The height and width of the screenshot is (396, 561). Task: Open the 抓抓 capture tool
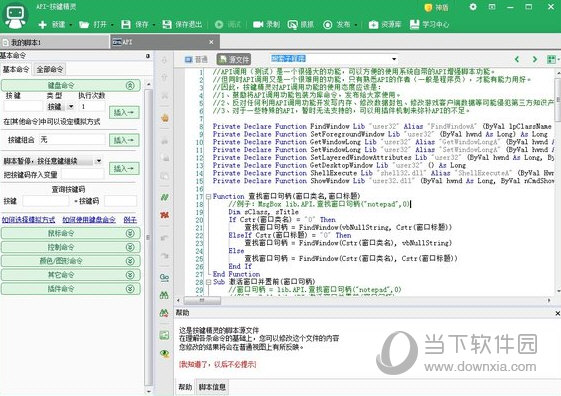[301, 24]
